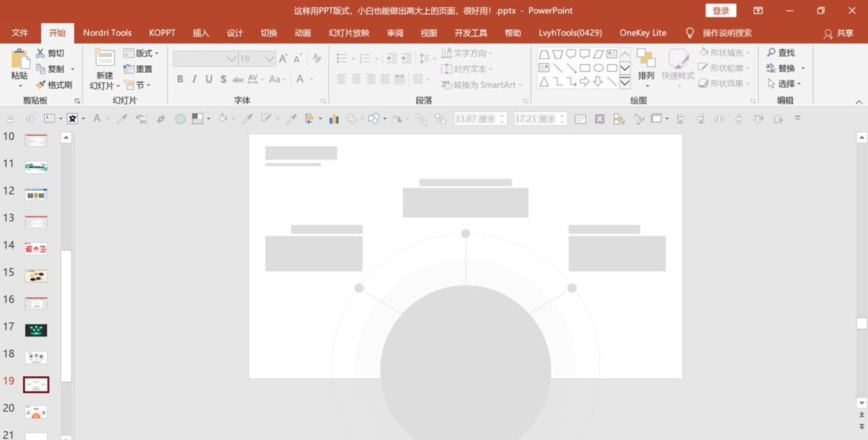
Task: Click the two-tone color square in quick toolbar
Action: tap(197, 119)
